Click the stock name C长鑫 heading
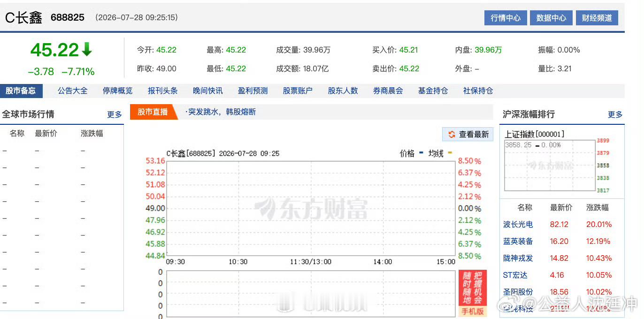The height and width of the screenshot is (319, 644). [23, 18]
